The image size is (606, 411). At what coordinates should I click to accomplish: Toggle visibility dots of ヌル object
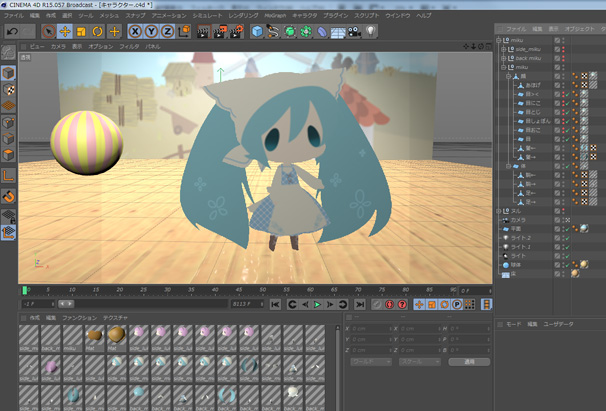coord(563,211)
